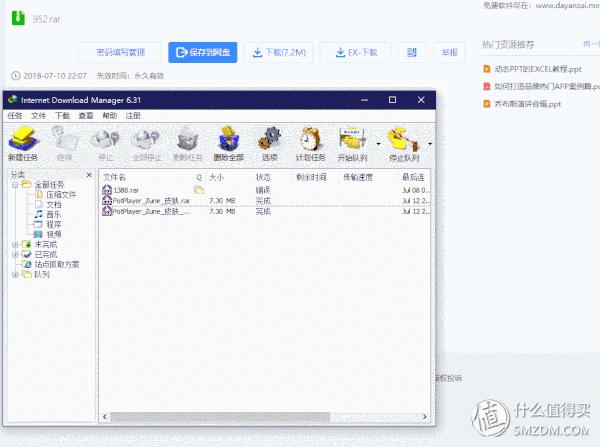Open the 下载 menu in IDM
Image resolution: width=600 pixels, height=447 pixels.
62,116
